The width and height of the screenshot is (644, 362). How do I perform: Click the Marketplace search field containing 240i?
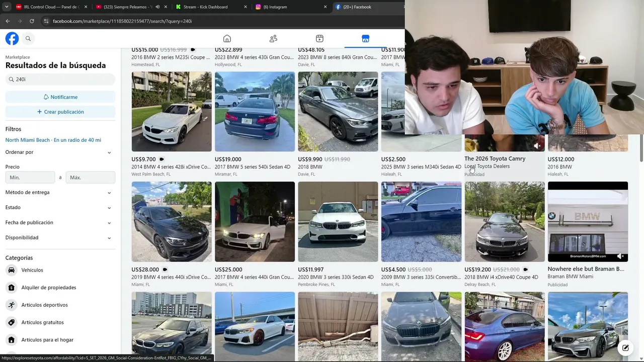pyautogui.click(x=60, y=79)
